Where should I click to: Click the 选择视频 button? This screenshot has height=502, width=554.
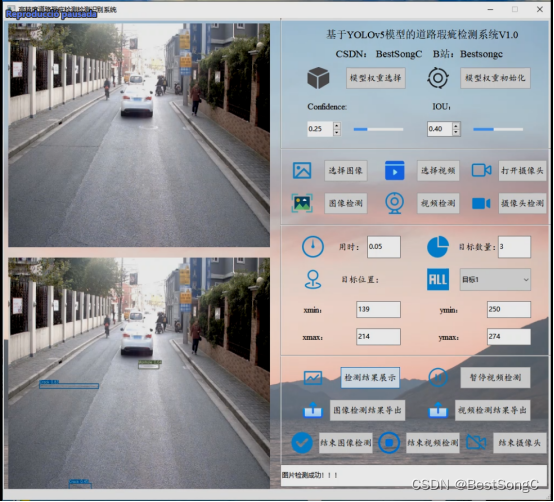[x=438, y=171]
